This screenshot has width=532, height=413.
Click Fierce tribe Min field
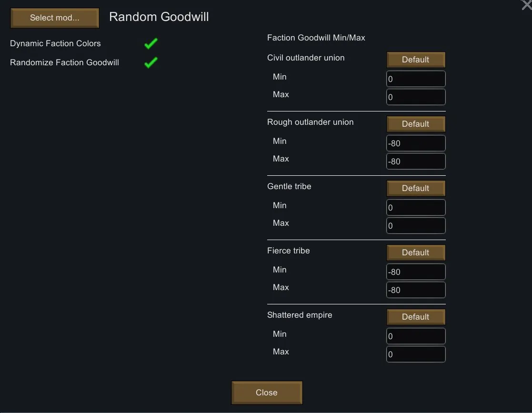coord(415,272)
